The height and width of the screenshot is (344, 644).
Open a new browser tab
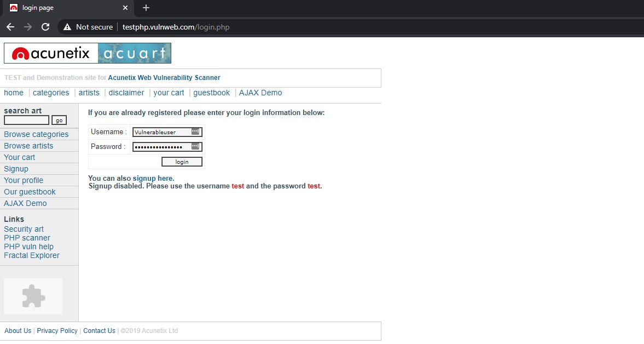[x=146, y=8]
